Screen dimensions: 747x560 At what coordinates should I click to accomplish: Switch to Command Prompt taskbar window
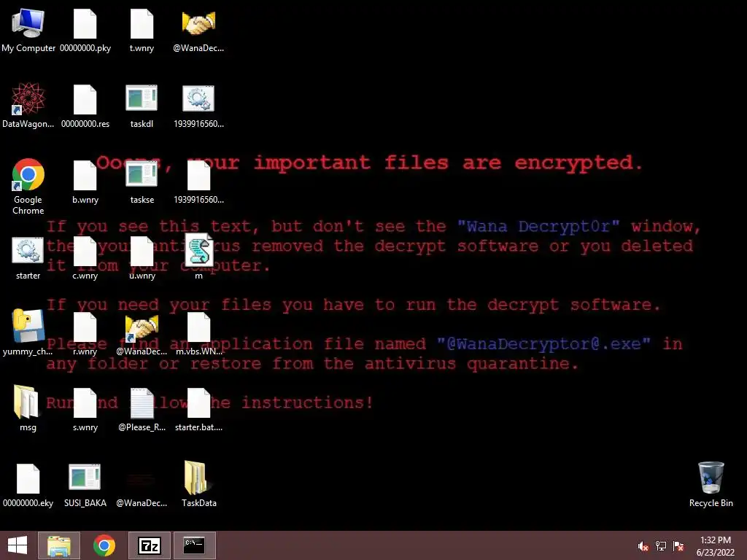[x=194, y=545]
